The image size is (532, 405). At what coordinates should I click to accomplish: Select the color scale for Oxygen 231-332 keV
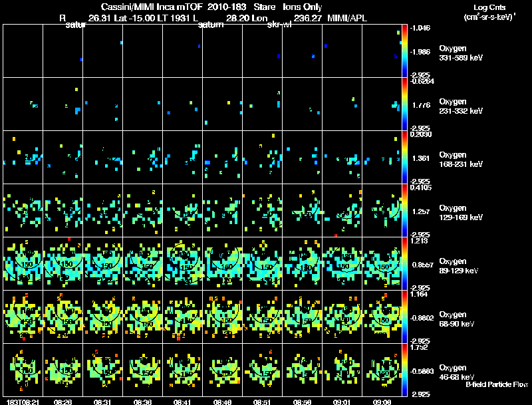tap(406, 104)
